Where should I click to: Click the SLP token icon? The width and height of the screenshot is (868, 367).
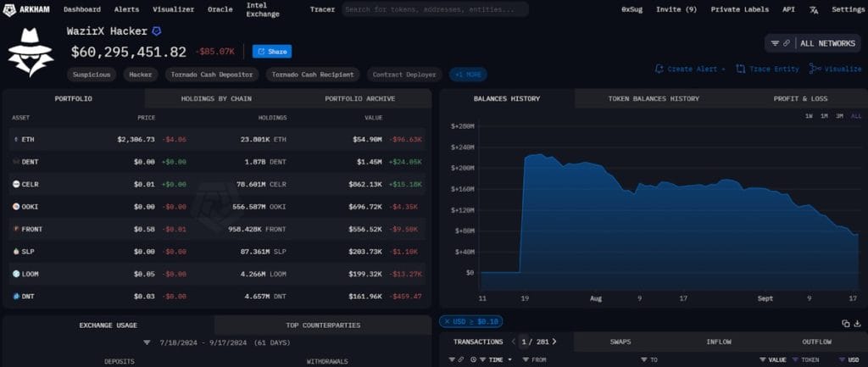tap(16, 252)
